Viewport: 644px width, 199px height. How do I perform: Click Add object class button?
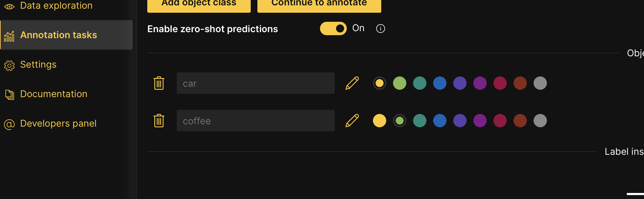[199, 4]
